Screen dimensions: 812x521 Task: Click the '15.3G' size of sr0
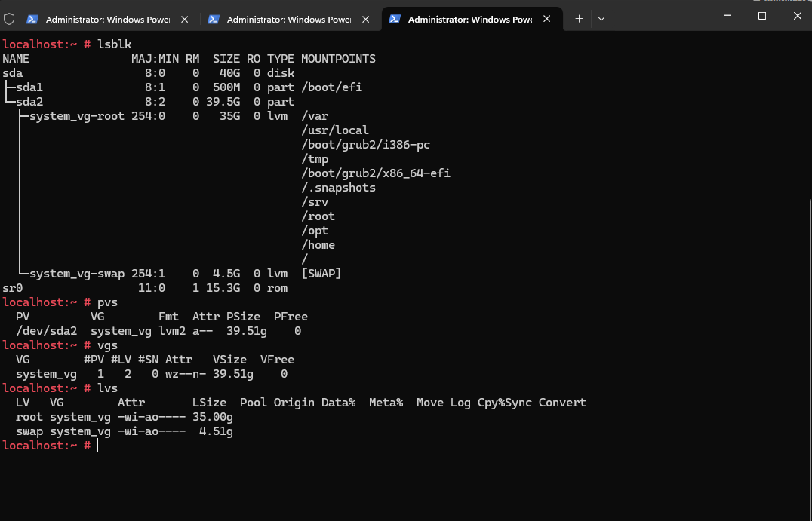coord(223,288)
